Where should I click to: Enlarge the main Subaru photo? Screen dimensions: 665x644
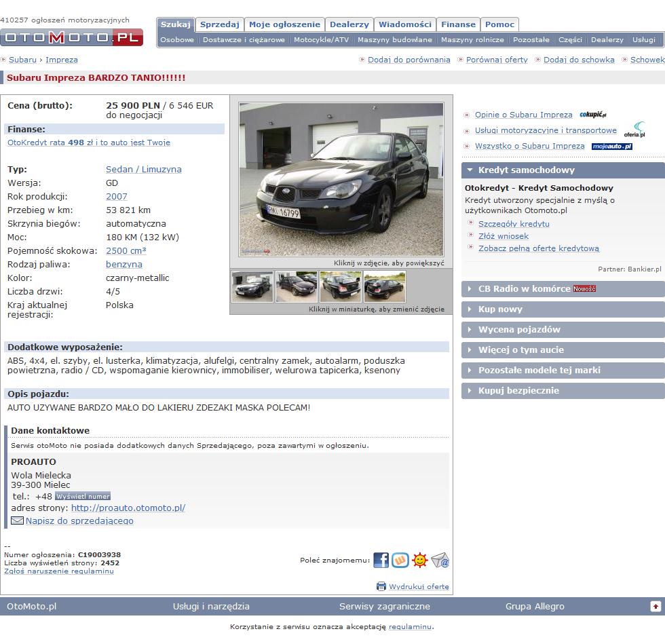click(341, 179)
